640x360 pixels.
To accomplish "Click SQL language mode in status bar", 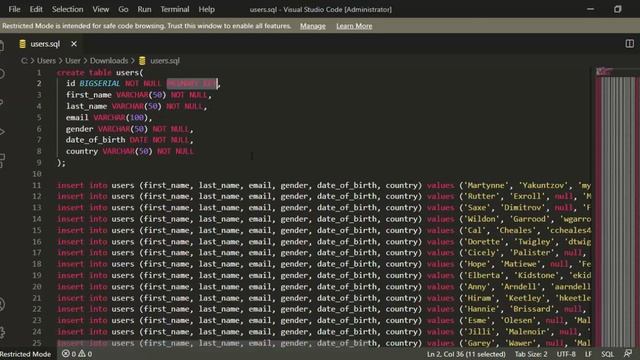I will [607, 354].
